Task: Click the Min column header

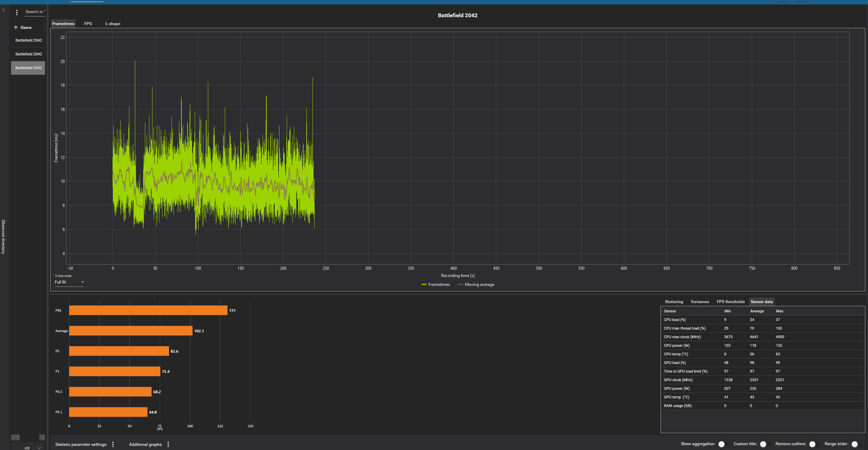Action: pos(728,311)
